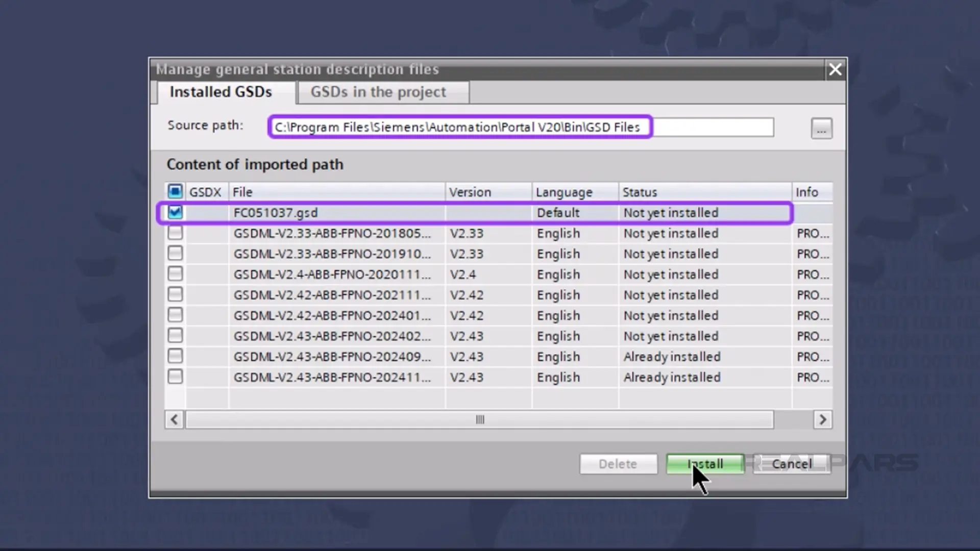The width and height of the screenshot is (980, 551).
Task: Check the GSDML-V2.4-ABB-FPNO-2020111 checkbox
Action: pyautogui.click(x=175, y=274)
